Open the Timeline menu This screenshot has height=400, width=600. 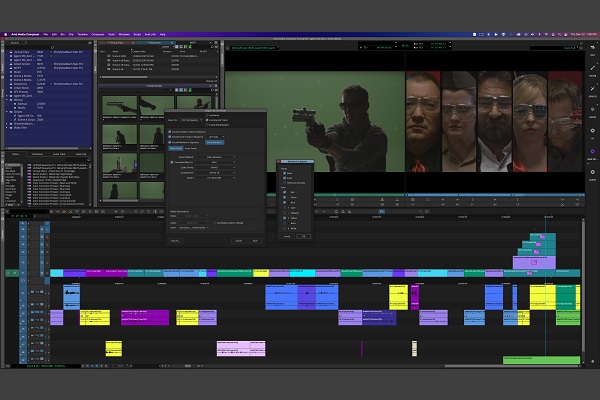pyautogui.click(x=83, y=34)
